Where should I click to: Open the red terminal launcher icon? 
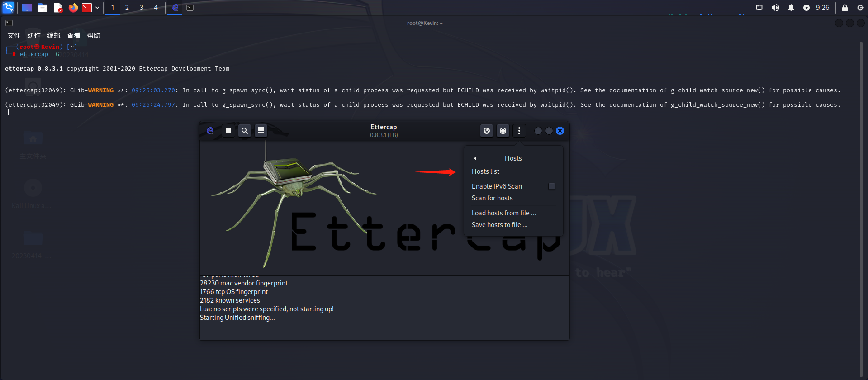[87, 8]
